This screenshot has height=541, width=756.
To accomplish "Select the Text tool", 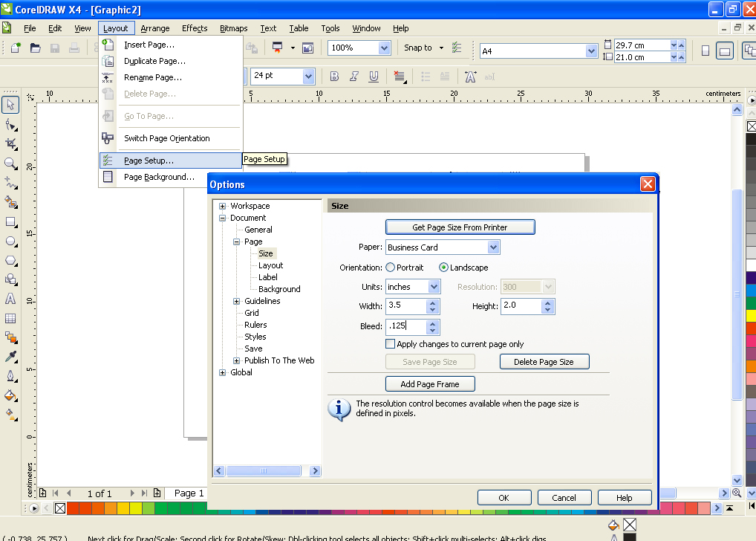I will [x=10, y=299].
